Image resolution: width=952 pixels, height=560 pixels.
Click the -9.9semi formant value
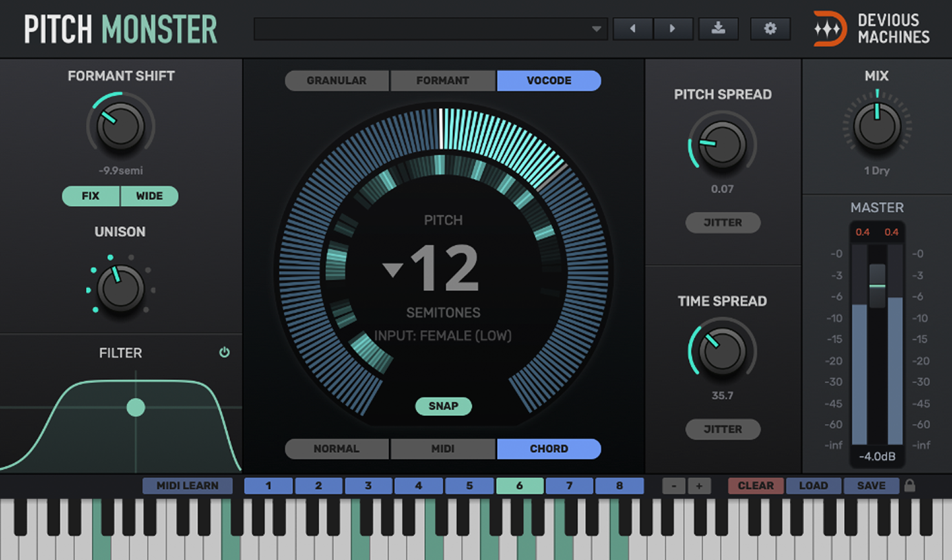pyautogui.click(x=121, y=171)
